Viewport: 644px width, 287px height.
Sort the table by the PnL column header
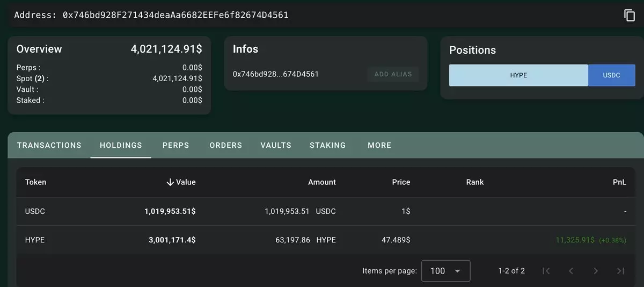(x=619, y=182)
